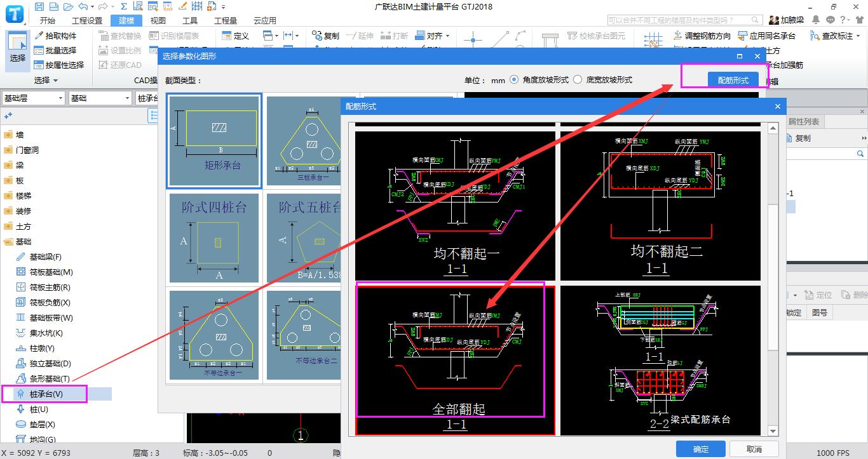Expand the 墙 folder in the tree

(8, 135)
